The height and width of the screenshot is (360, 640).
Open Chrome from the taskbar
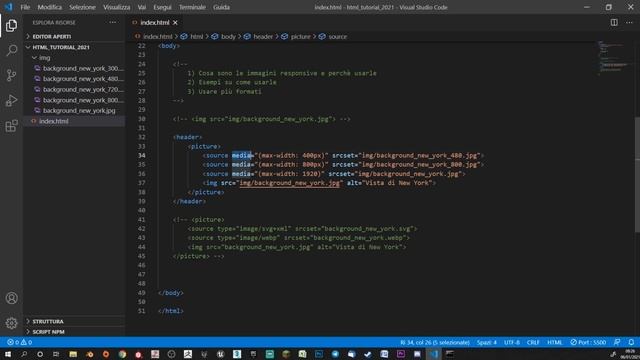pos(122,354)
